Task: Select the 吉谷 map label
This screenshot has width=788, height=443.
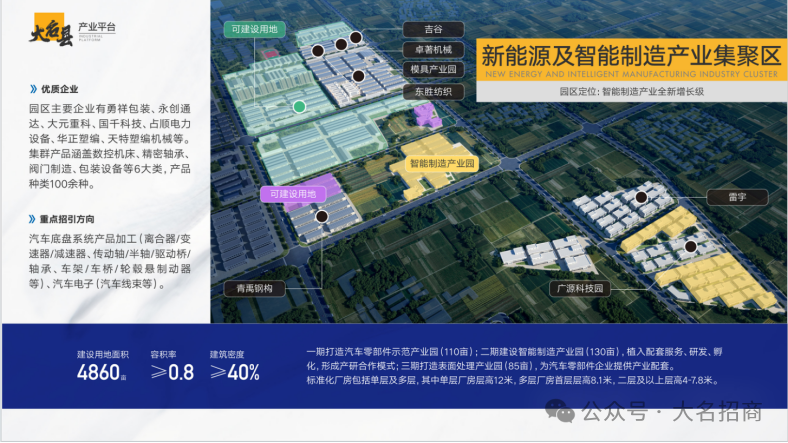Action: point(431,30)
